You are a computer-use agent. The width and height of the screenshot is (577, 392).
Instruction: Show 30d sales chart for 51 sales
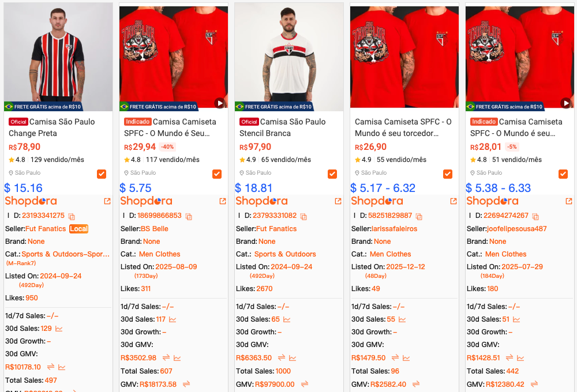point(516,319)
